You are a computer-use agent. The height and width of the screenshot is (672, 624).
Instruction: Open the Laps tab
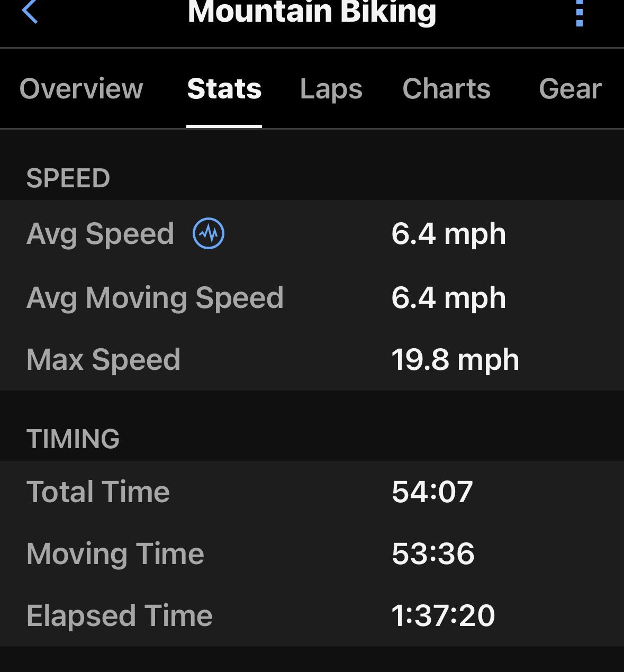pos(331,88)
